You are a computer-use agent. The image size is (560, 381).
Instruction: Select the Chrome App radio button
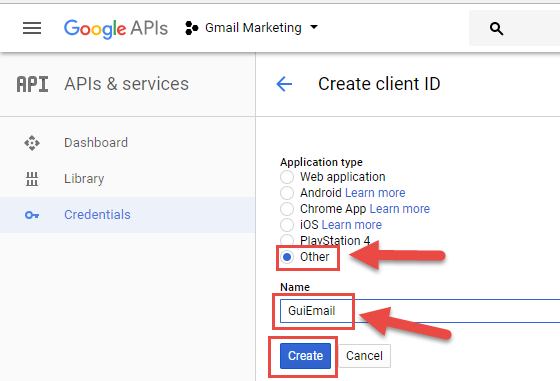287,209
